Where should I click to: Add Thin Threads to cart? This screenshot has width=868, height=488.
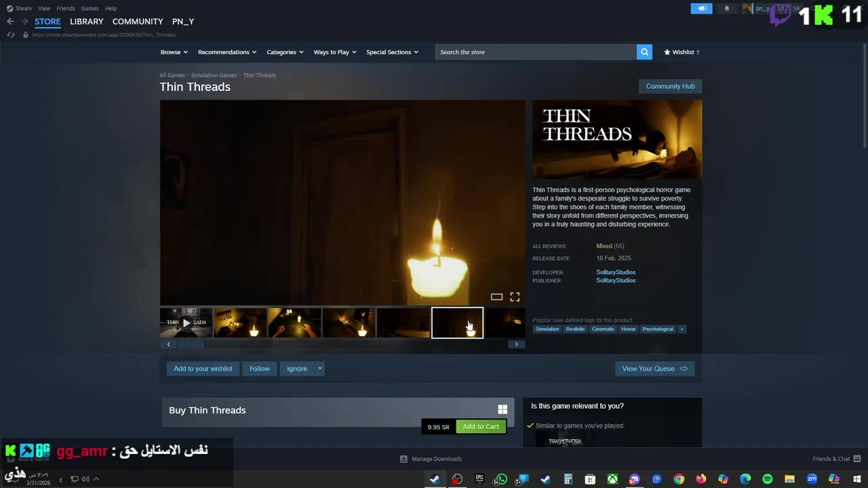point(481,426)
